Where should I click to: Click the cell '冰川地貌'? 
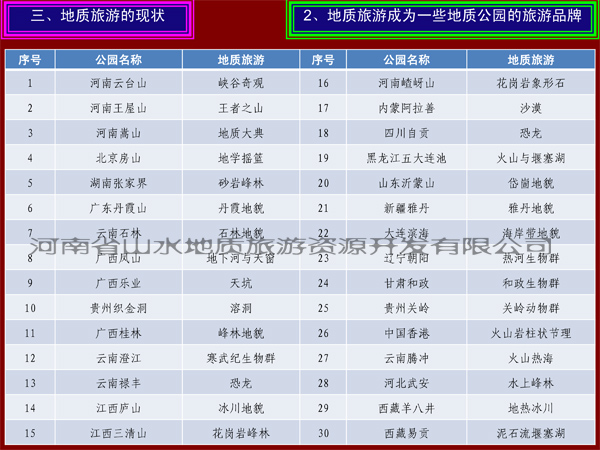241,408
